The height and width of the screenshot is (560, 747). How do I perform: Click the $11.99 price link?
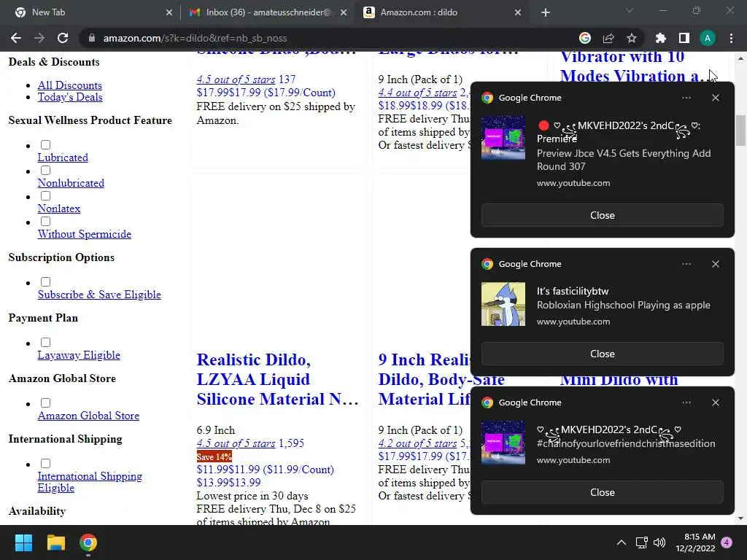(266, 470)
